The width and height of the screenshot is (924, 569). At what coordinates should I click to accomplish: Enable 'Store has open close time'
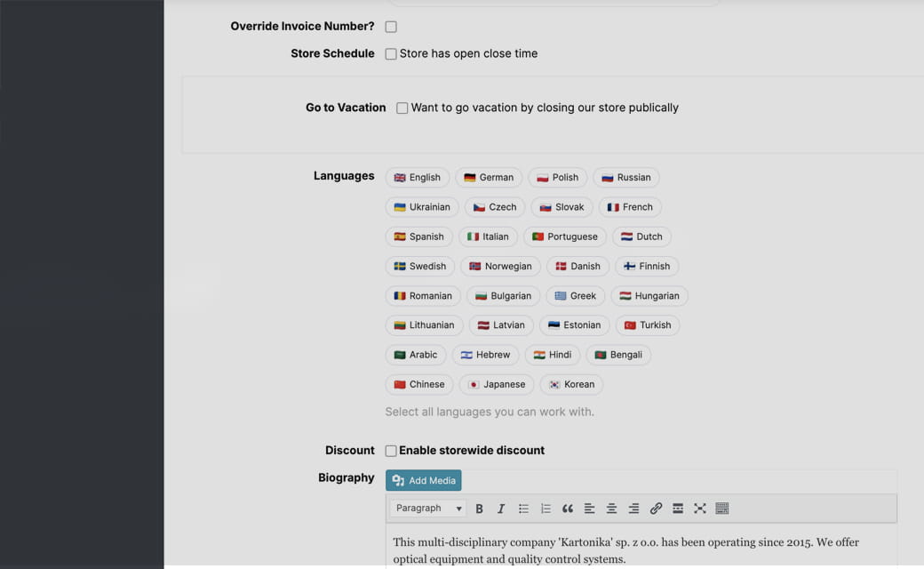391,53
